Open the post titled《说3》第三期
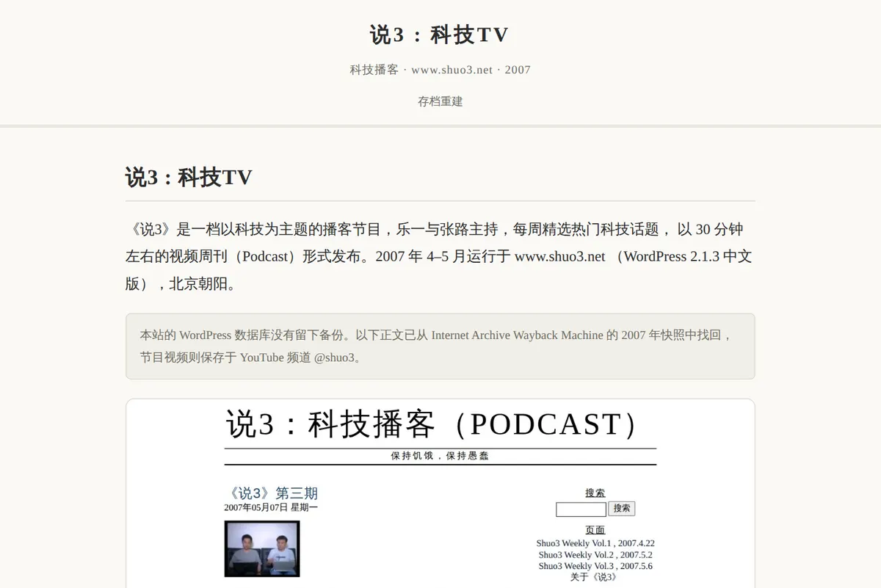The width and height of the screenshot is (881, 588). [x=271, y=493]
